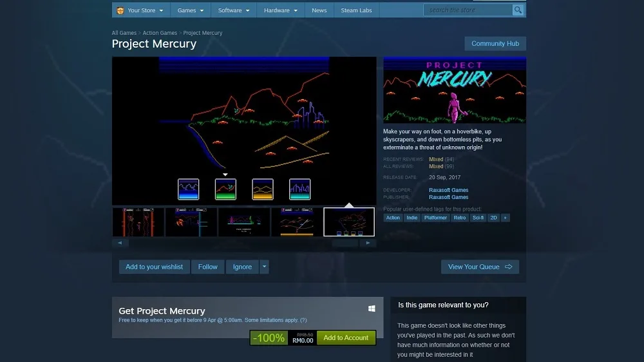Click the Mixed (94) recent reviews link

(x=441, y=160)
